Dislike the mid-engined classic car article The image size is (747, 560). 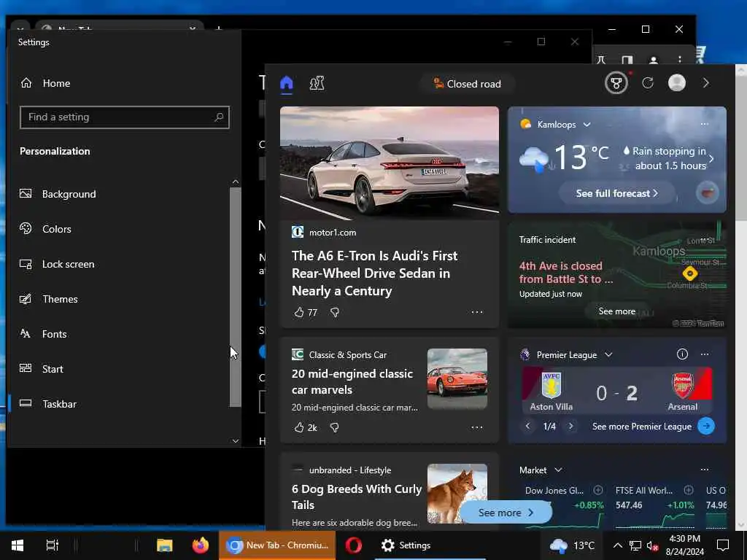coord(335,427)
